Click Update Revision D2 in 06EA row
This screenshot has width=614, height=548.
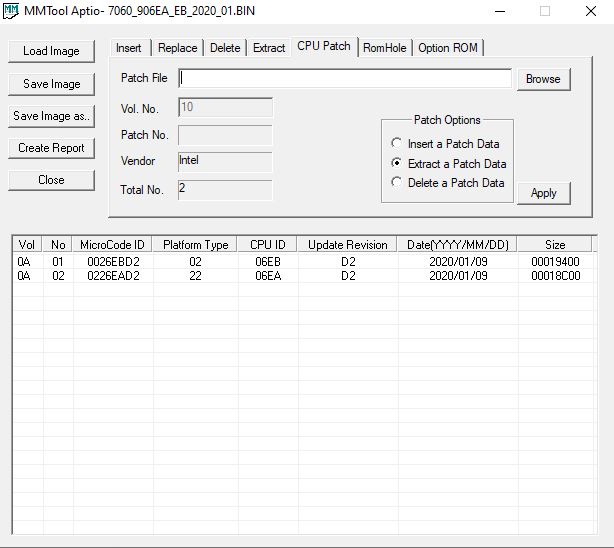click(x=348, y=276)
